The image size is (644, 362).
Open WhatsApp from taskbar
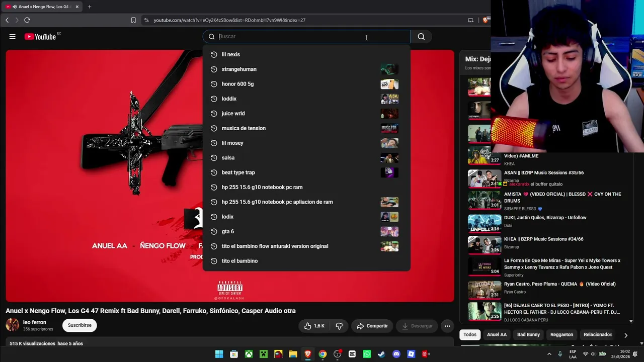click(x=367, y=354)
